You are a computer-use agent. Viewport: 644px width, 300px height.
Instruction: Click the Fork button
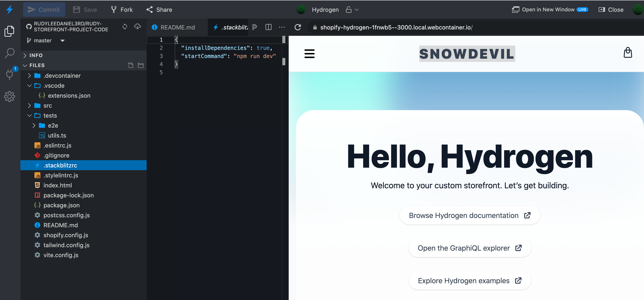point(122,10)
